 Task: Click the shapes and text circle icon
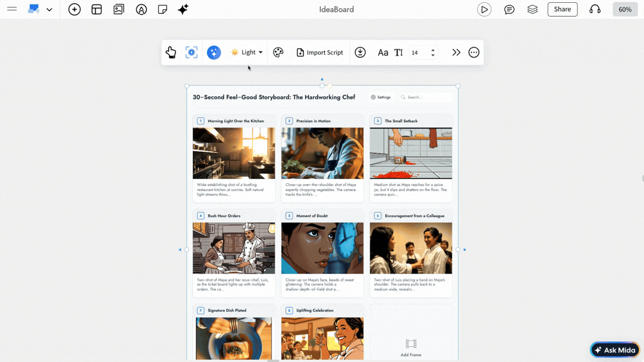pos(141,9)
